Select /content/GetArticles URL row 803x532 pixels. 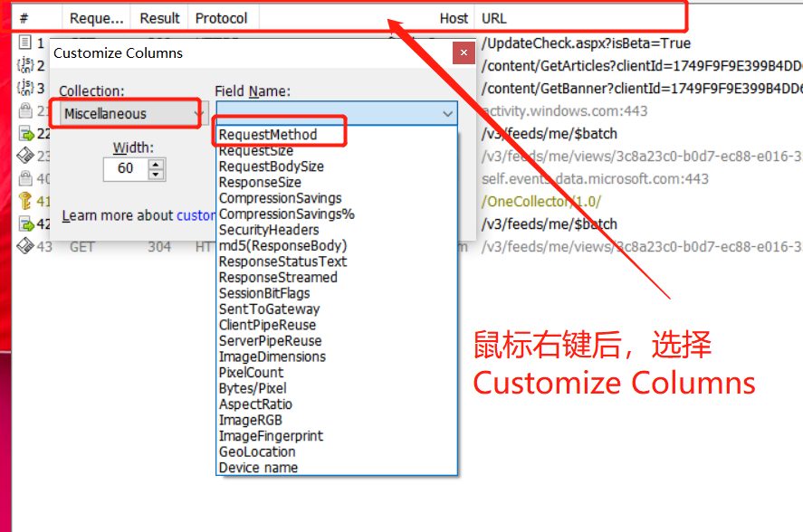coord(642,66)
